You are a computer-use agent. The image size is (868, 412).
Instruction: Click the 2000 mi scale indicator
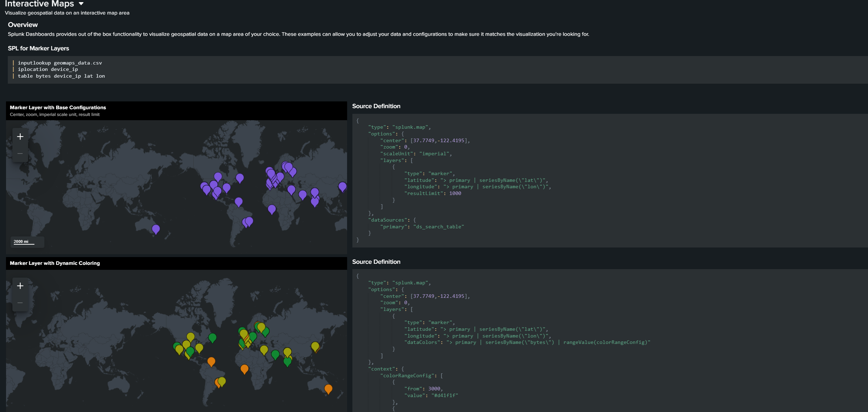(x=20, y=241)
